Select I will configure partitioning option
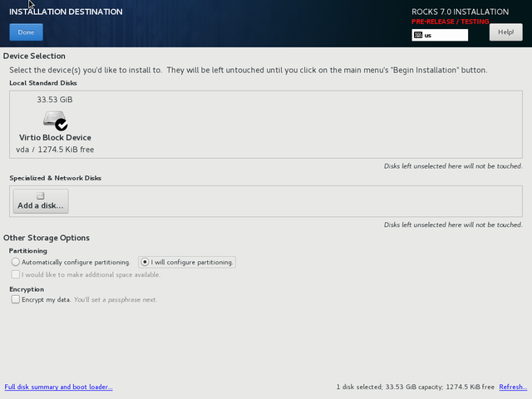532x399 pixels. click(x=145, y=262)
